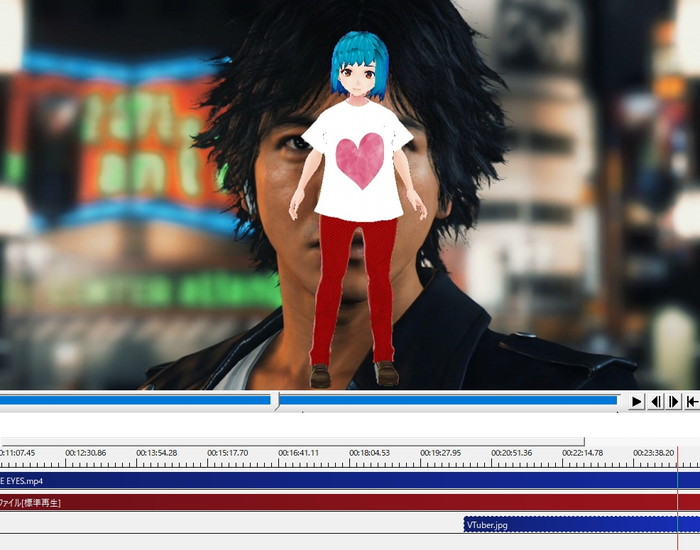Click the 00:19:27.95 ruler mark
The image size is (700, 550).
(441, 453)
